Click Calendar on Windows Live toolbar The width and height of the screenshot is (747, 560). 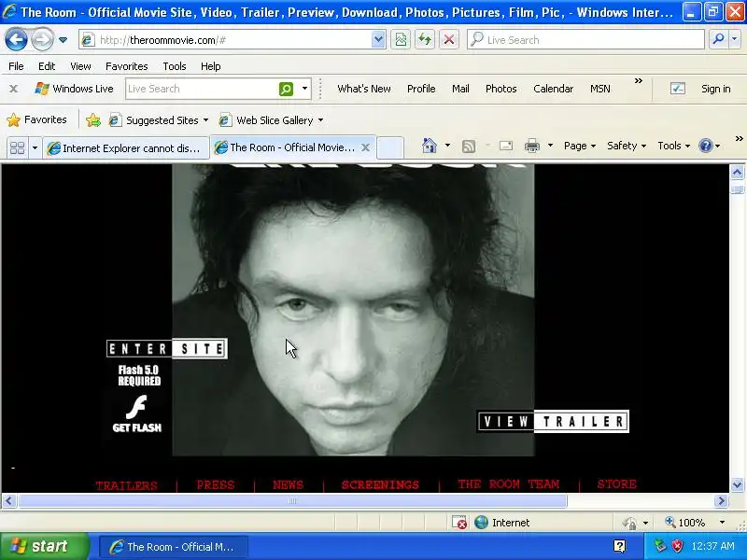click(553, 89)
